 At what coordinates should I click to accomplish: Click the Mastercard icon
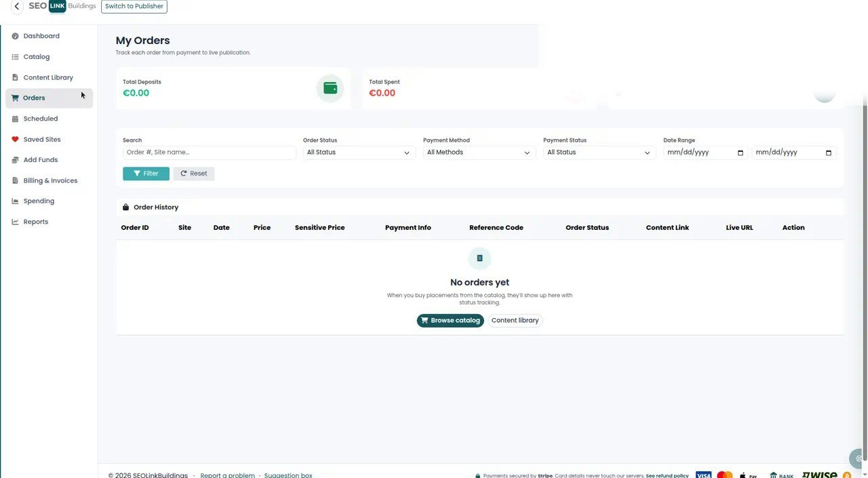pos(725,475)
